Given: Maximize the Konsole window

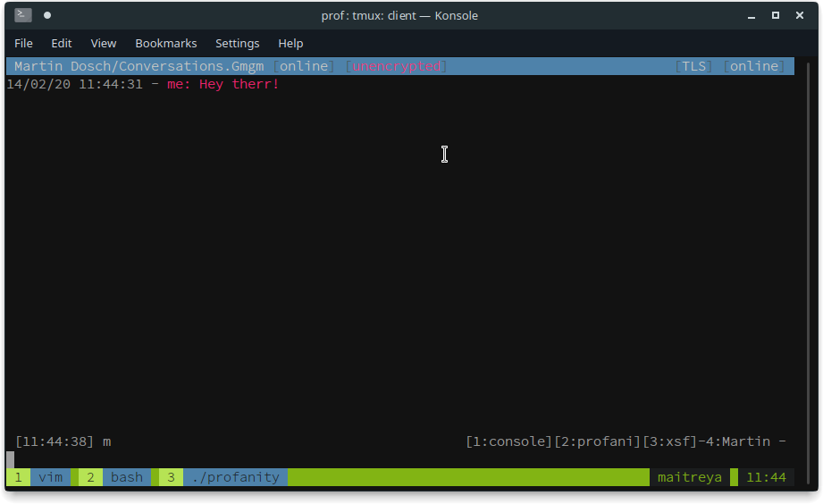Looking at the screenshot, I should tap(776, 15).
